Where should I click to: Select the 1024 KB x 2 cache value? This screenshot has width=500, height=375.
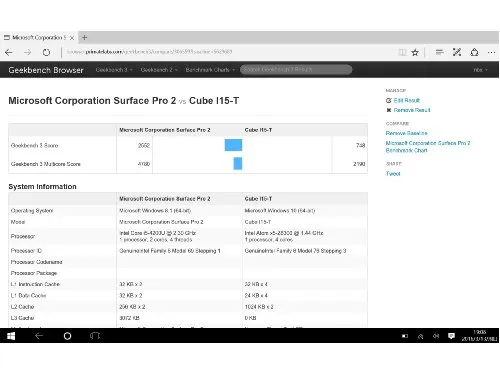tap(259, 307)
